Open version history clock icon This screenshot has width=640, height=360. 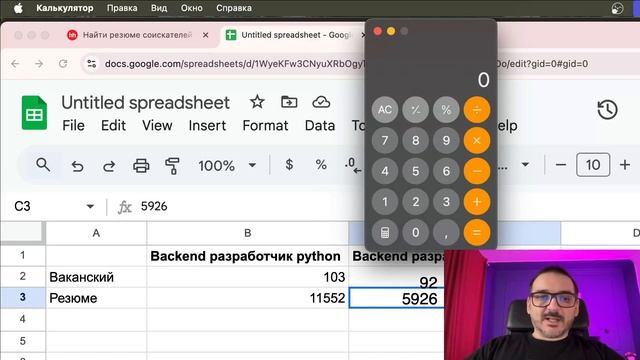[607, 109]
